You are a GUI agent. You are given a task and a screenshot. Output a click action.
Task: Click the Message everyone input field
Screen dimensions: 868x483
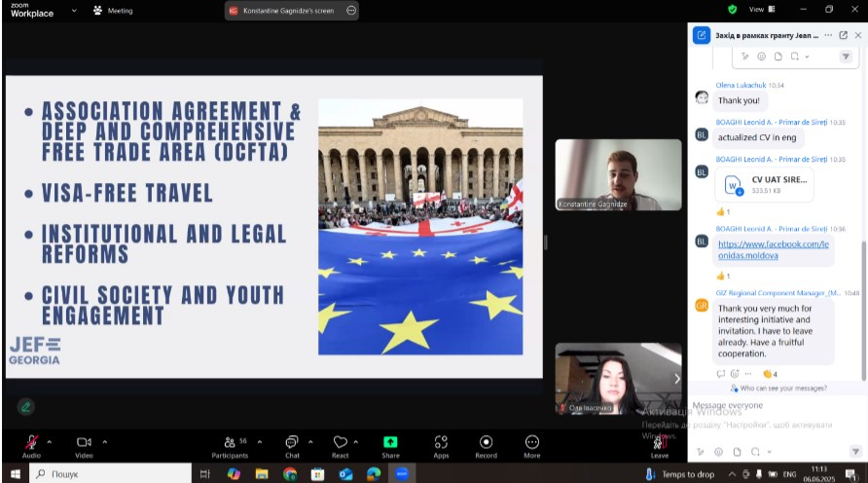[x=769, y=405]
